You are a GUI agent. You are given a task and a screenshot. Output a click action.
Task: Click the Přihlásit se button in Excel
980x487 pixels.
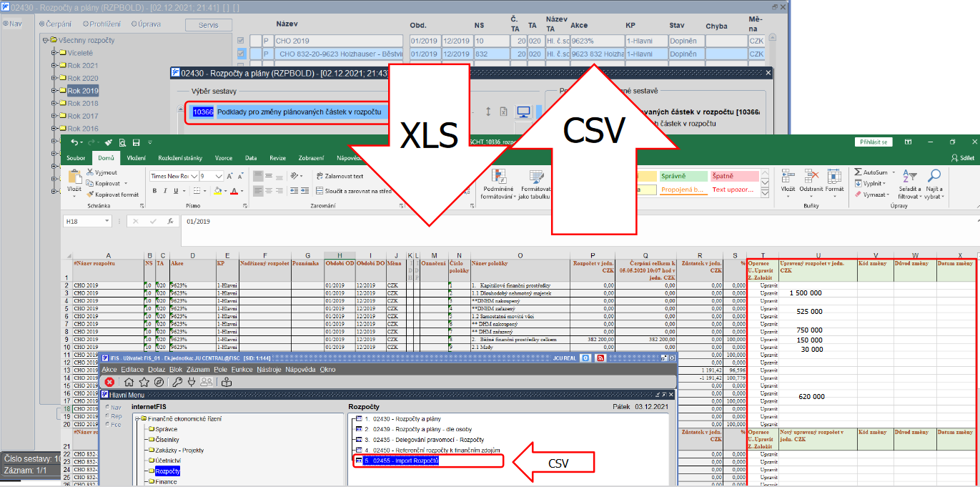pos(874,142)
